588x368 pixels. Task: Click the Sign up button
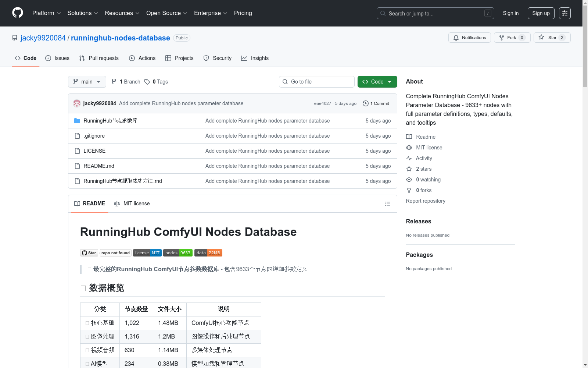(x=541, y=13)
